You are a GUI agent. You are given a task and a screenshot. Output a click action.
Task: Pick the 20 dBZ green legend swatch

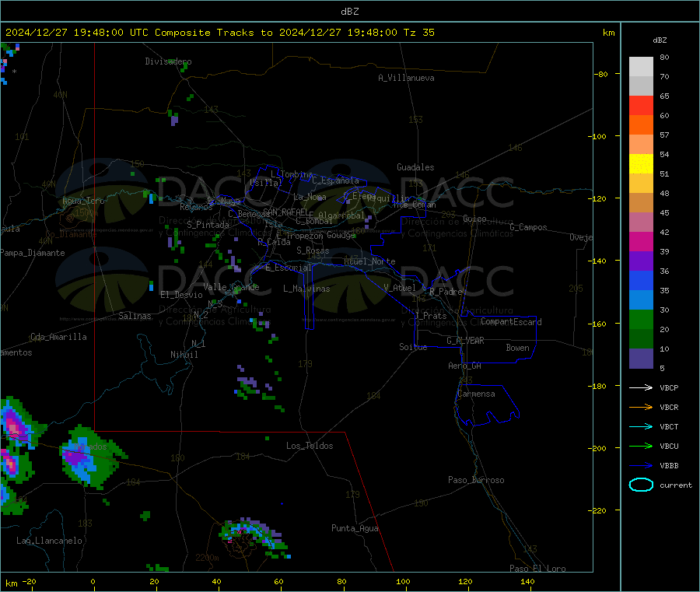[641, 319]
